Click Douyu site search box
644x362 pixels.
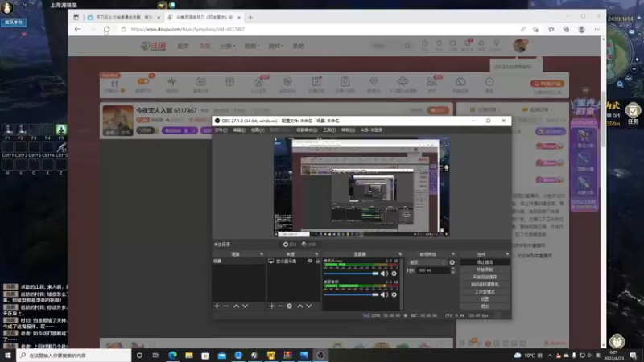[390, 46]
